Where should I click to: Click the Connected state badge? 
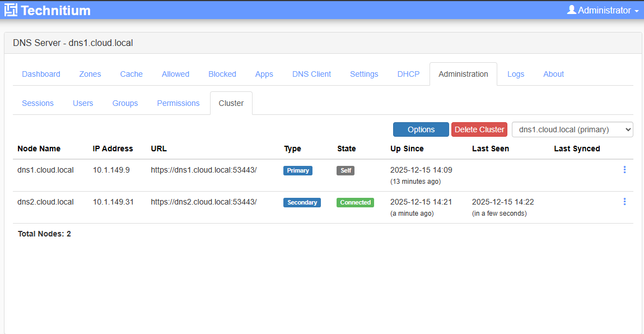click(355, 202)
